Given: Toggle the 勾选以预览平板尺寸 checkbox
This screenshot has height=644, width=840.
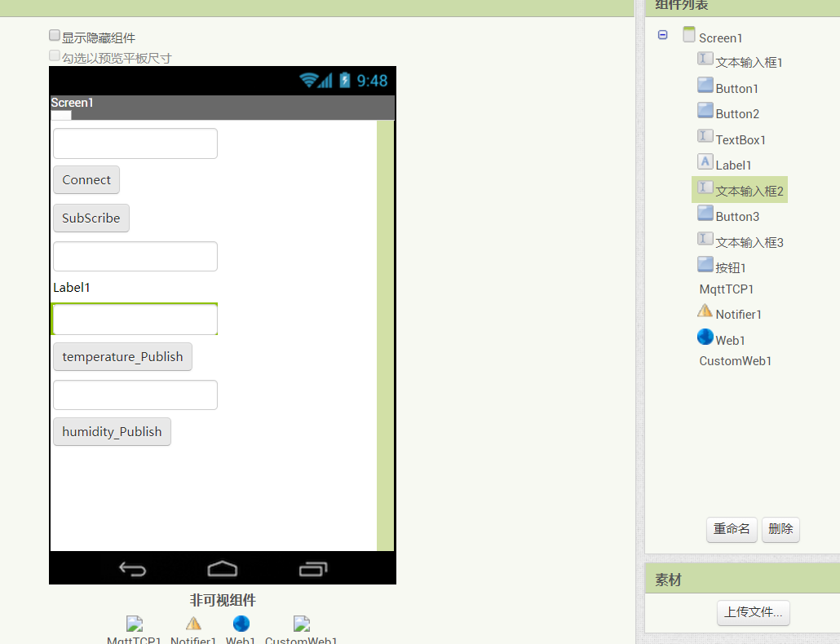Looking at the screenshot, I should [54, 55].
